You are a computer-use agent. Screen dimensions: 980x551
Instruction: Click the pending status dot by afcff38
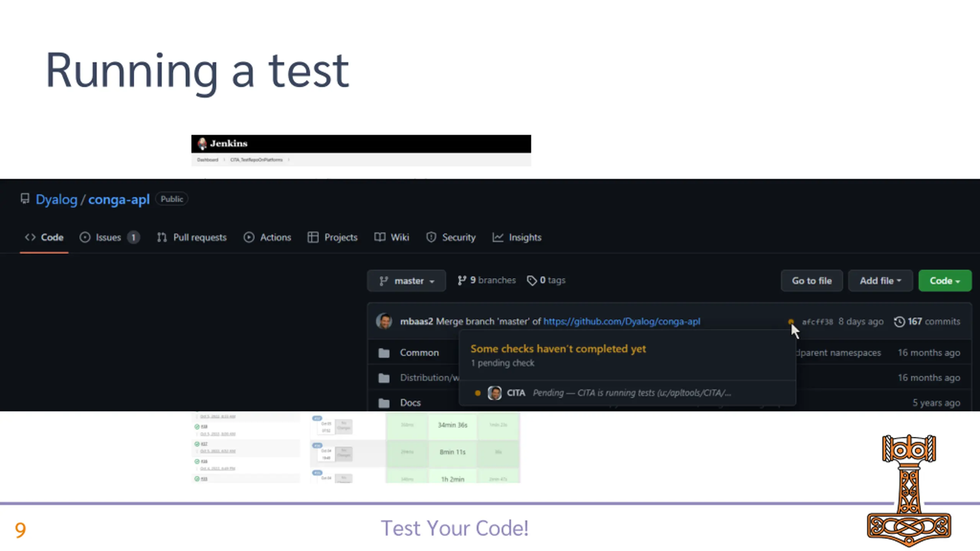791,321
